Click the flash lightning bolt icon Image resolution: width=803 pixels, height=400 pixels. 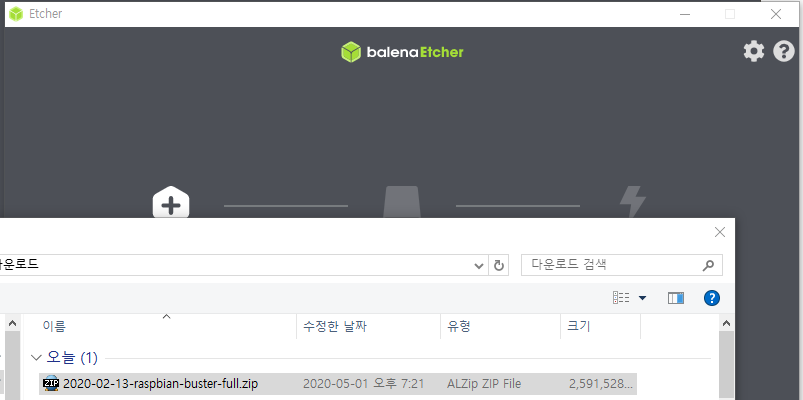633,202
